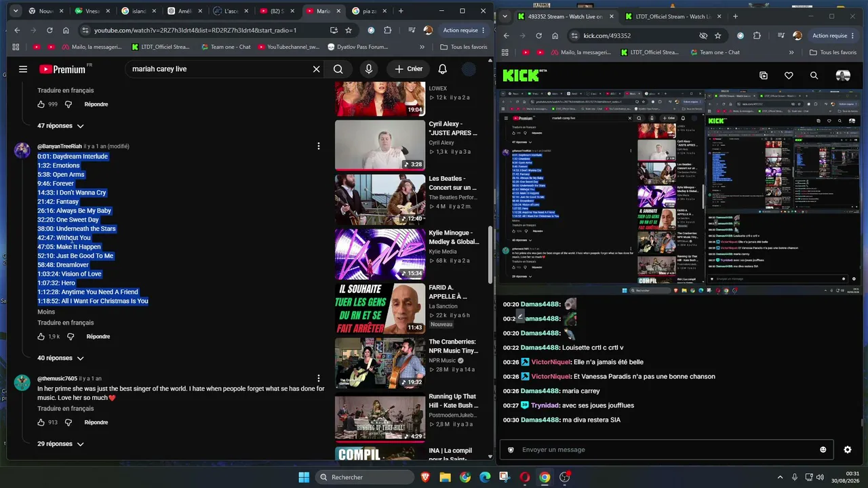Screen dimensions: 868x488
Task: Open Kick clips/browse icon in header
Action: (763, 76)
